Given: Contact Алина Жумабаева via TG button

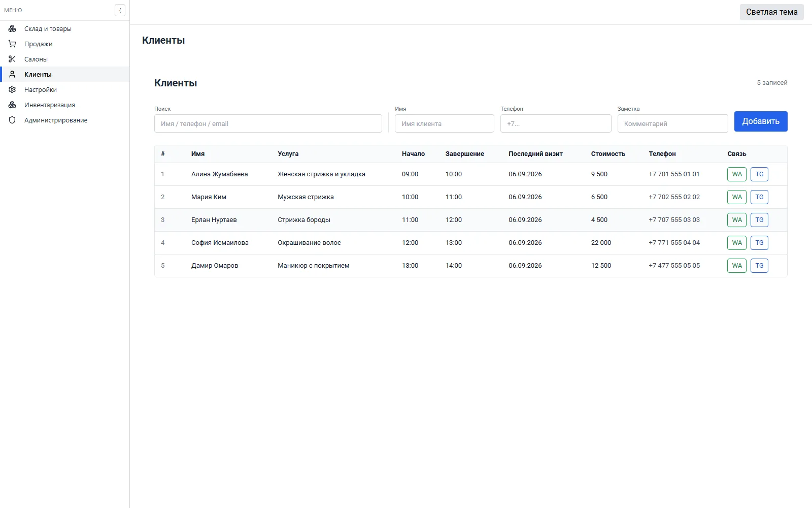Looking at the screenshot, I should [759, 174].
